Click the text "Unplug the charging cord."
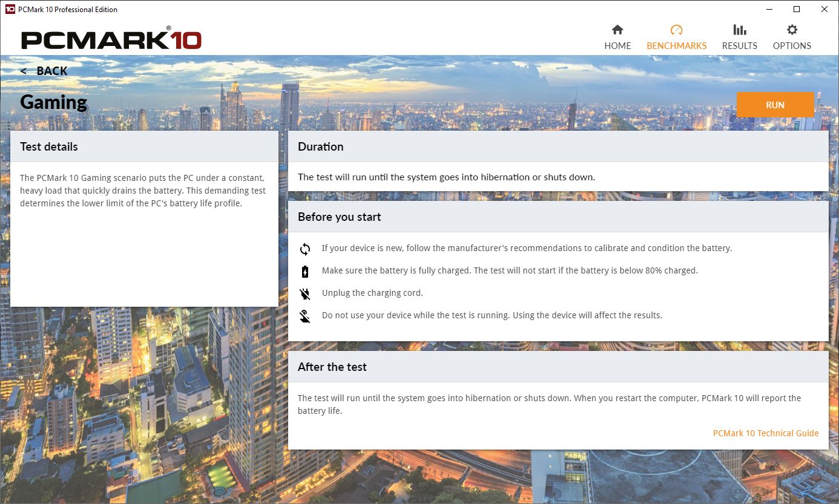This screenshot has height=504, width=839. 372,293
